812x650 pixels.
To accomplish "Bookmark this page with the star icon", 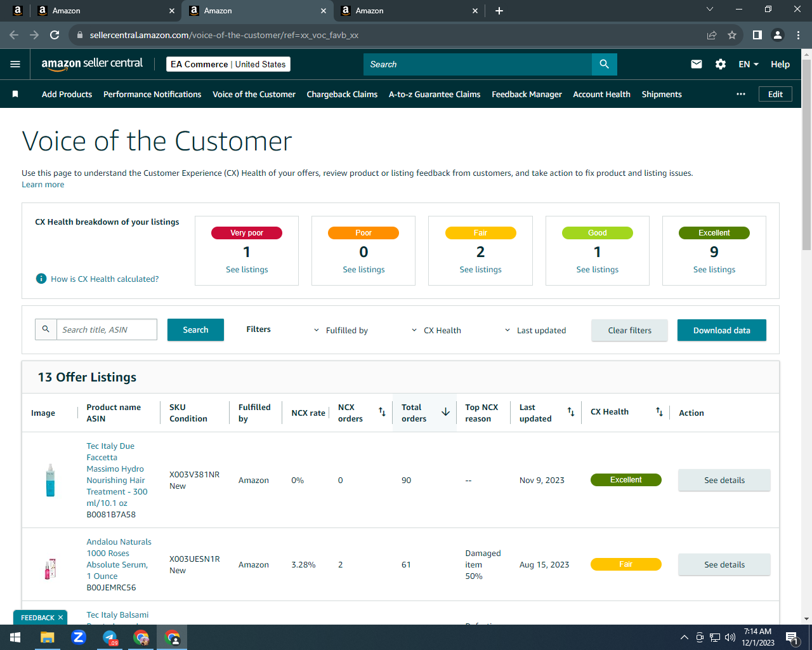I will (x=732, y=35).
